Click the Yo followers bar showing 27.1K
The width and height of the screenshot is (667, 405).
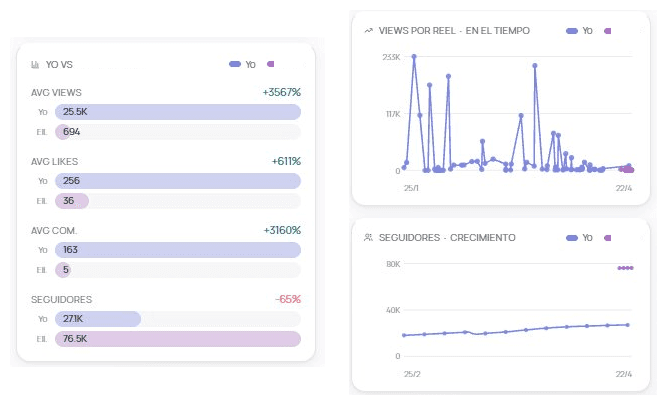pos(98,319)
